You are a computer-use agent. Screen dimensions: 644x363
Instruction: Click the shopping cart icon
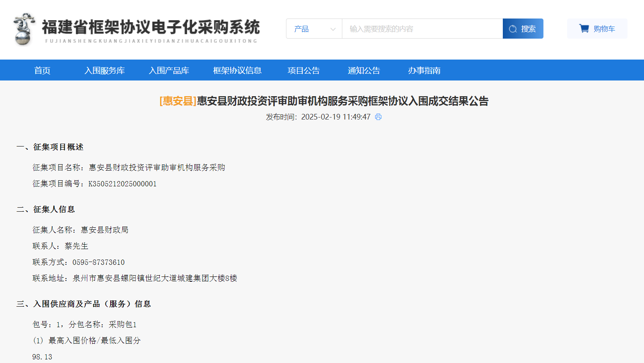[x=584, y=29]
